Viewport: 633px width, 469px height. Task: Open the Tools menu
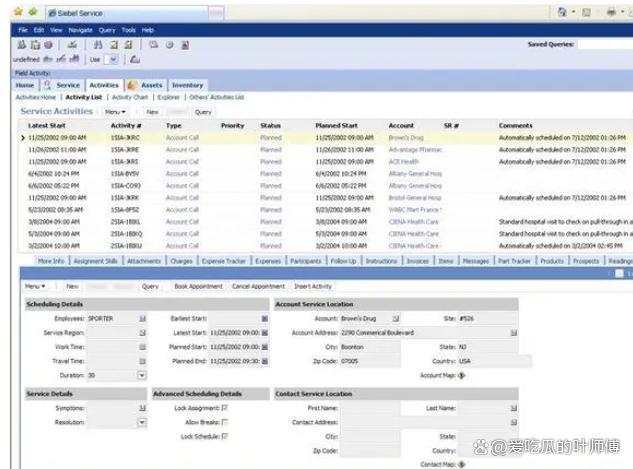pyautogui.click(x=128, y=30)
